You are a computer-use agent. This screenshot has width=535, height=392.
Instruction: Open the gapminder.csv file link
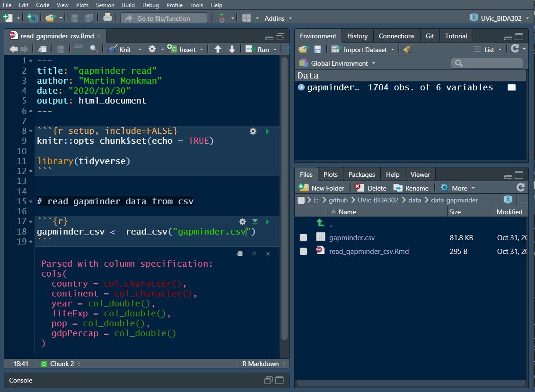click(x=351, y=238)
